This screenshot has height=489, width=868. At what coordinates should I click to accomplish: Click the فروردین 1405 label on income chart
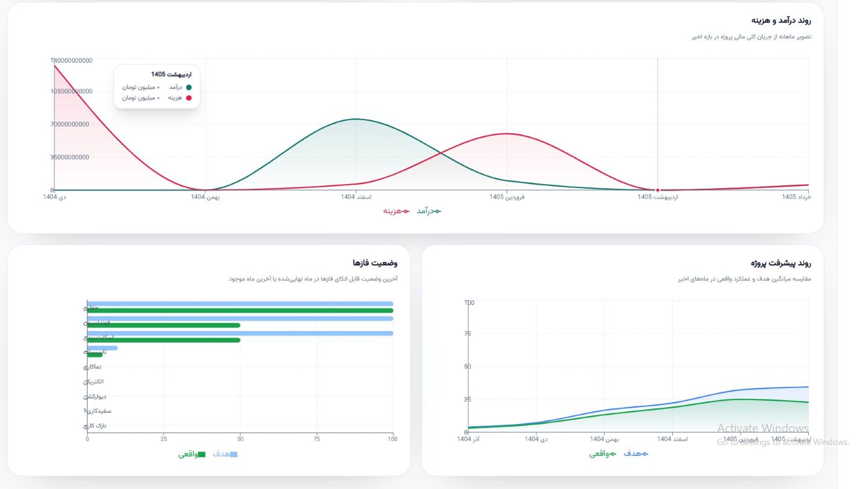[x=507, y=197]
